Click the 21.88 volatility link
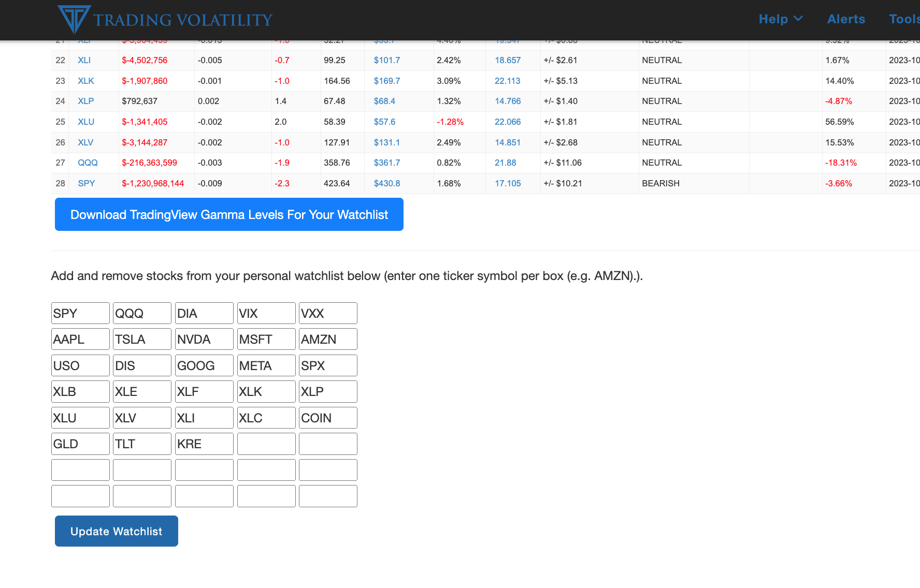 point(506,163)
